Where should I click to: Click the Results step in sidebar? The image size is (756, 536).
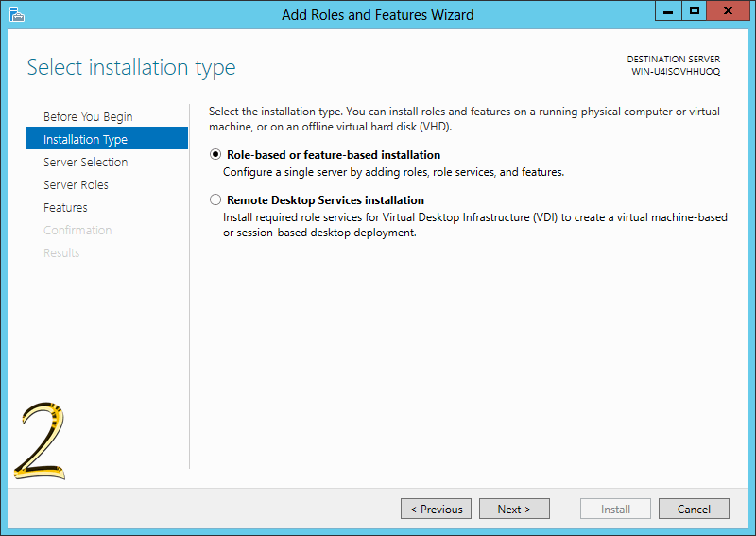(x=61, y=252)
